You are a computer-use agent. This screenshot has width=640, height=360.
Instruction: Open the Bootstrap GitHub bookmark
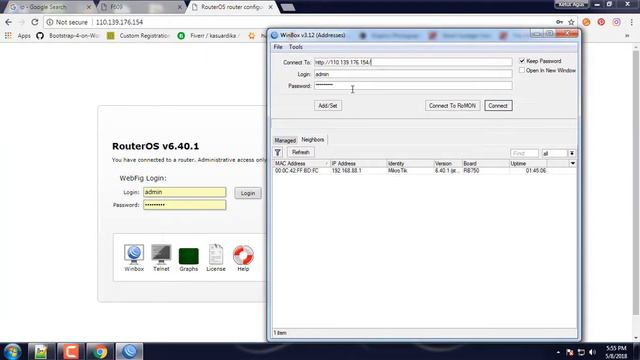click(67, 36)
